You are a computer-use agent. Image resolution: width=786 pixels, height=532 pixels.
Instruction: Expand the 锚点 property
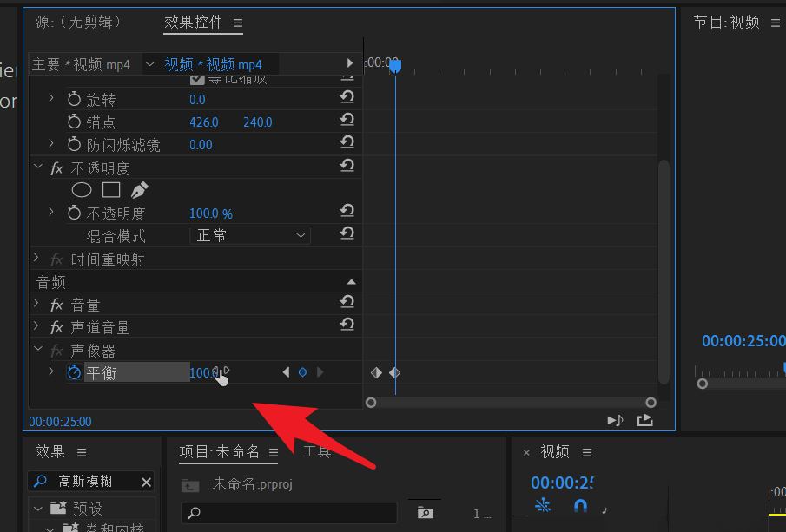[50, 122]
